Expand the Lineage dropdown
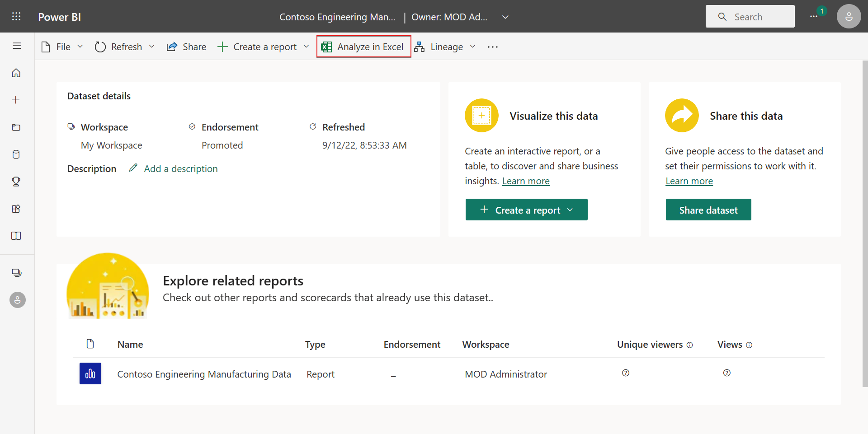868x434 pixels. pyautogui.click(x=473, y=47)
